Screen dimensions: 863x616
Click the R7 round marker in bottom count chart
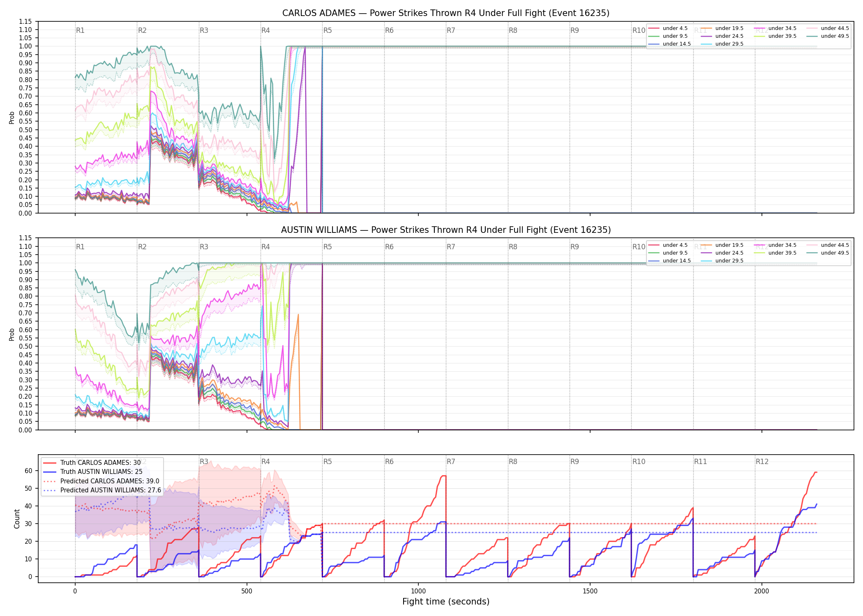pos(451,462)
